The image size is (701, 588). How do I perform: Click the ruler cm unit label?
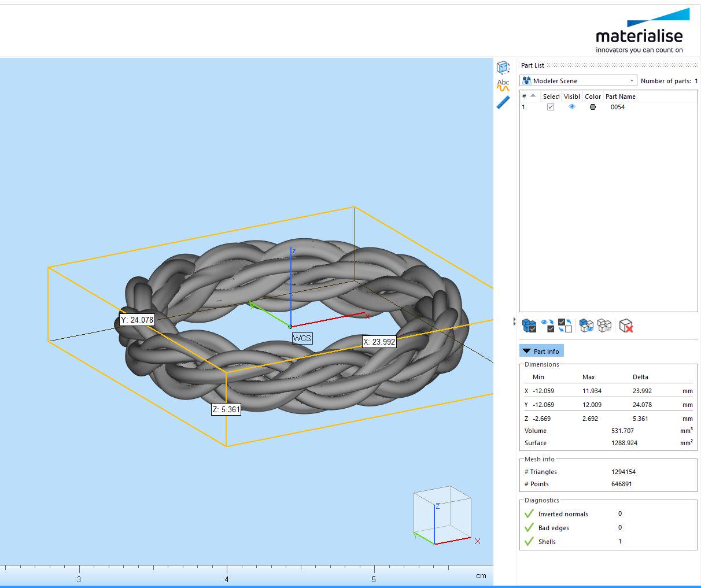click(x=481, y=576)
